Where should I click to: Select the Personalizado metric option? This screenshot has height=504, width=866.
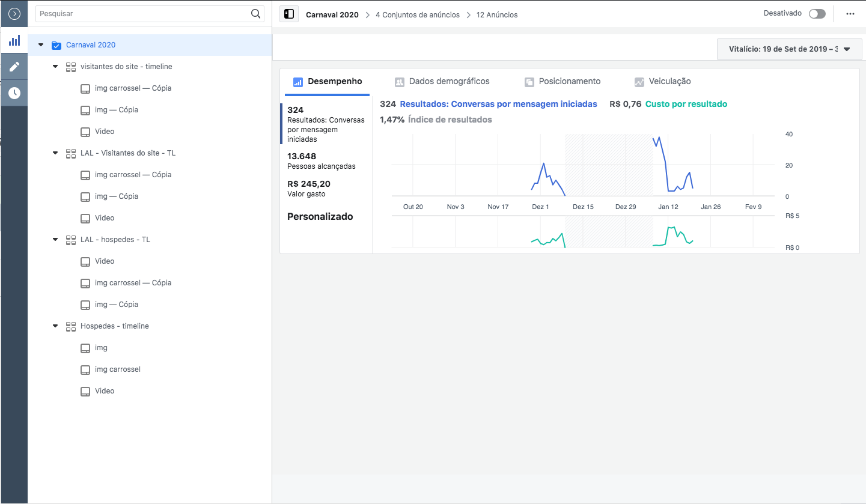coord(320,217)
